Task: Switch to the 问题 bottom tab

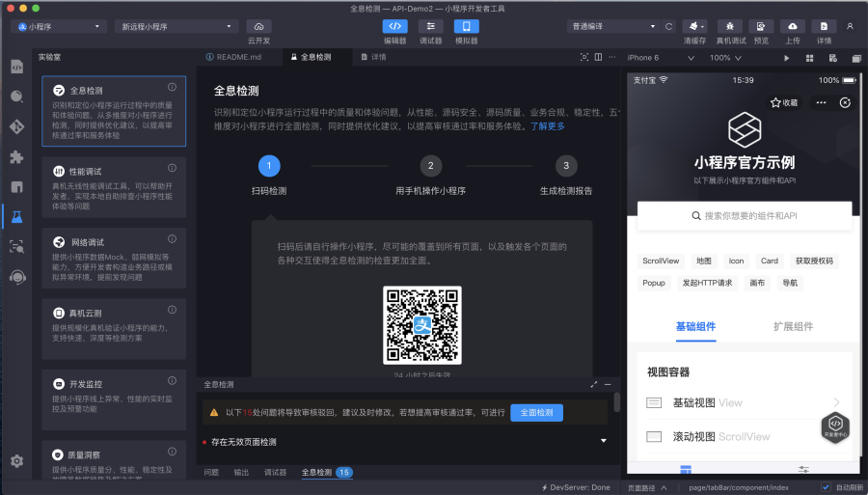Action: coord(211,472)
